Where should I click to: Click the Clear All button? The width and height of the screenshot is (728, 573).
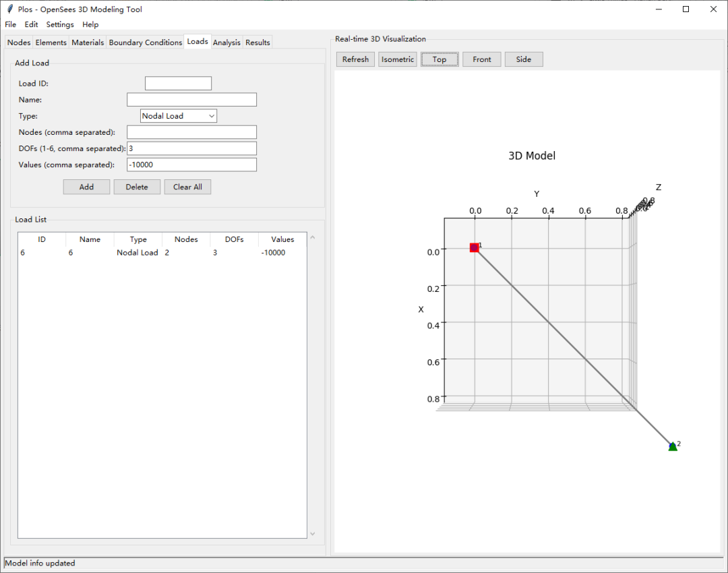(x=187, y=187)
